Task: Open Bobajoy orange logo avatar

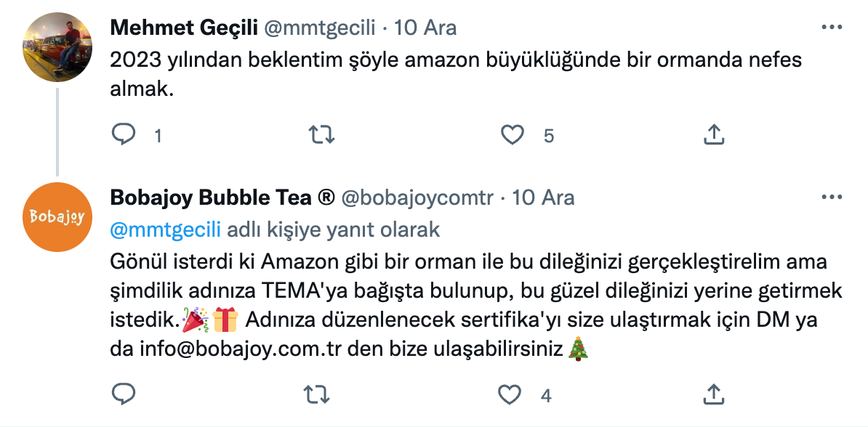Action: (57, 216)
